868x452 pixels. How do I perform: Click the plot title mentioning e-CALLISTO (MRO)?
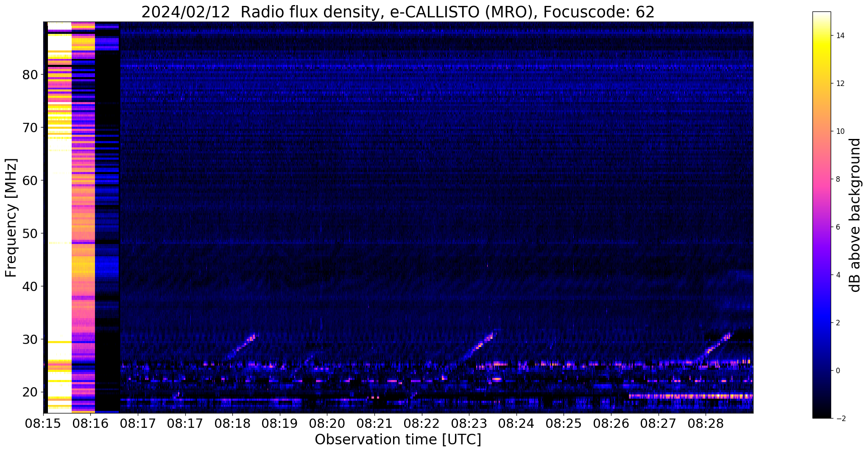point(398,12)
